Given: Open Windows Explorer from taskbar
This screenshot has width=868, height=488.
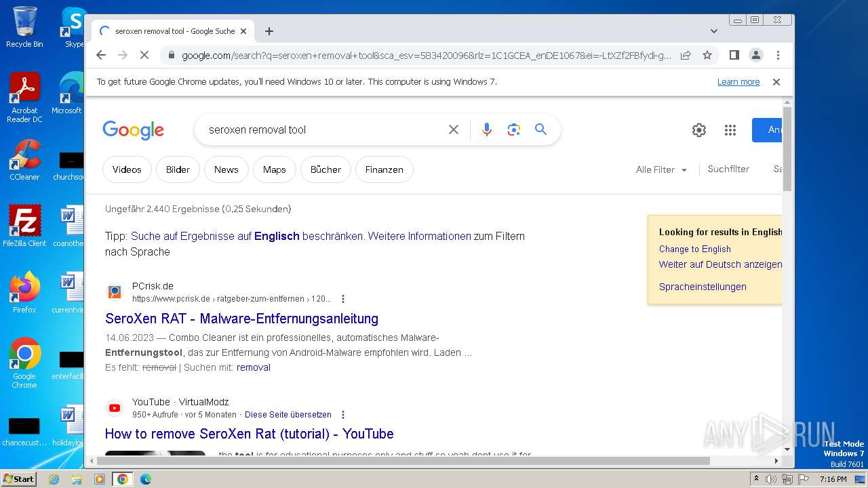Looking at the screenshot, I should point(77,479).
